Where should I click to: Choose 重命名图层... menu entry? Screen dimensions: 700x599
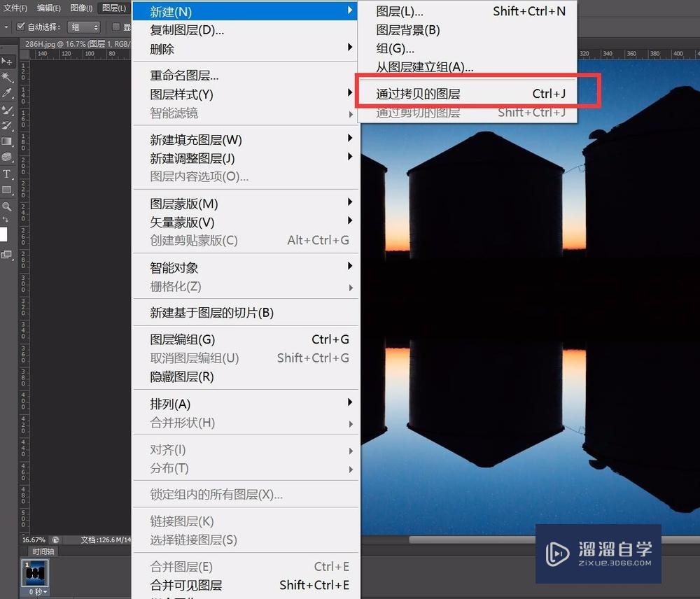(x=244, y=75)
